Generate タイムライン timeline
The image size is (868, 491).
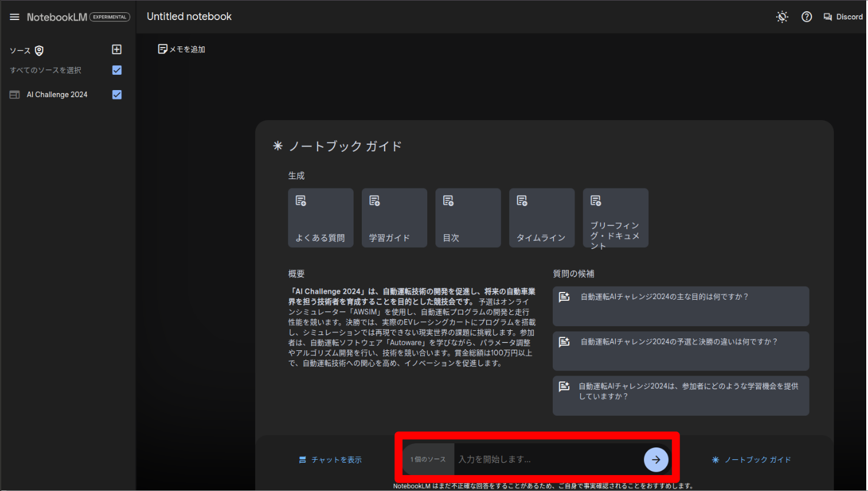tap(542, 218)
